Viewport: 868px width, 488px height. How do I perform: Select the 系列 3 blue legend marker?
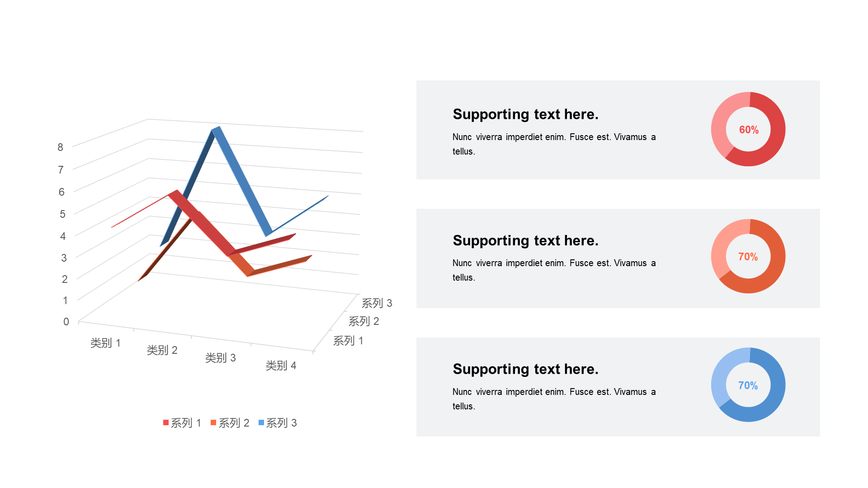click(261, 422)
